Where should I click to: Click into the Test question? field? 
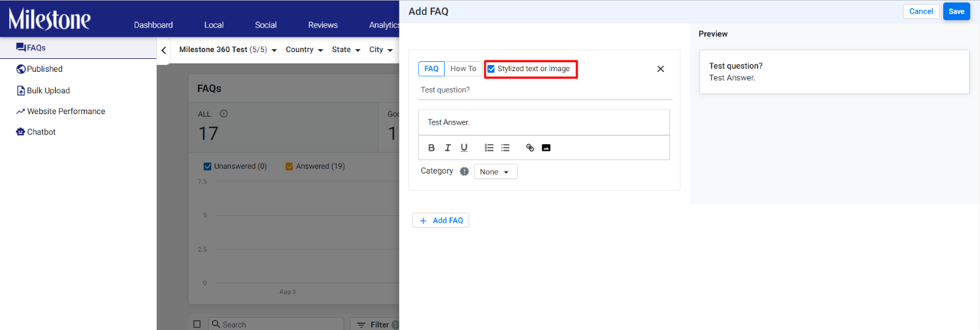tap(545, 90)
